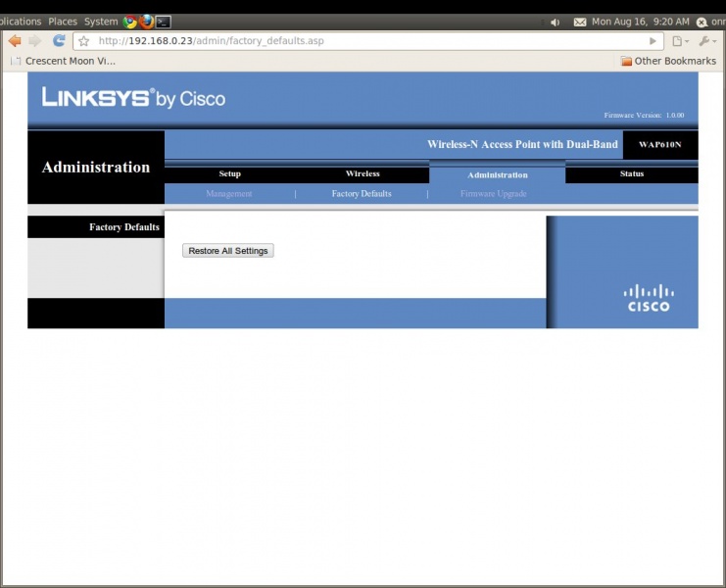Open the wrench tools menu

click(707, 41)
